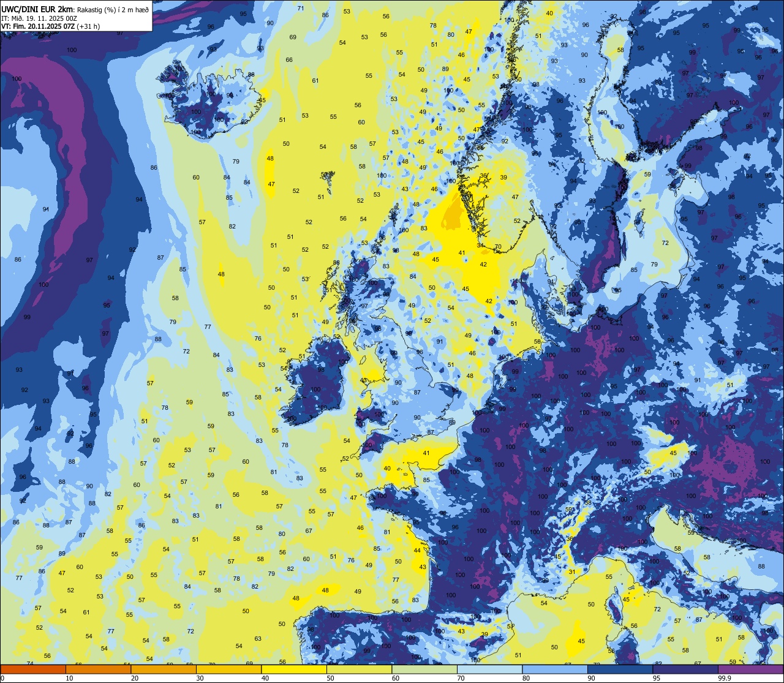Click the dark blue 90–95 legend swatch
This screenshot has height=683, width=784.
coord(620,669)
